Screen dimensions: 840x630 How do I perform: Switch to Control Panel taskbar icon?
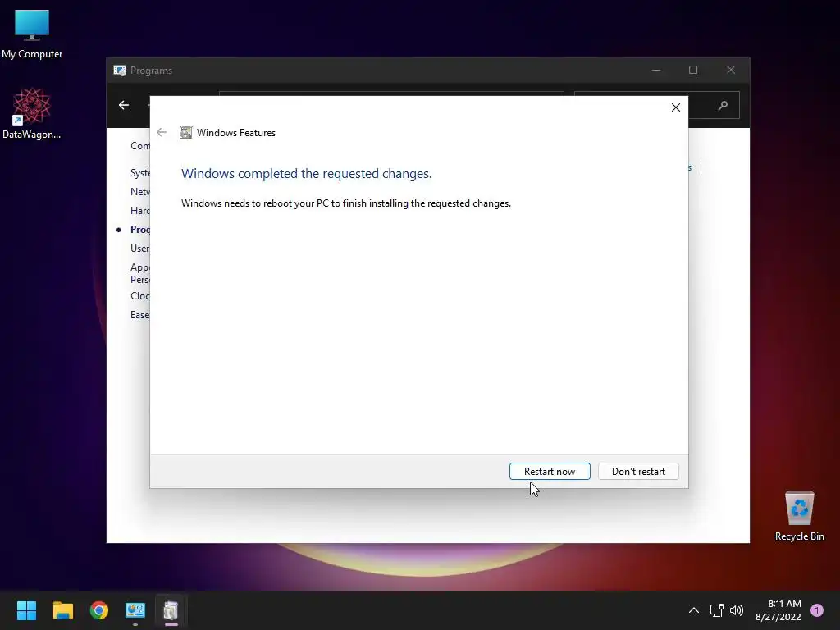pyautogui.click(x=135, y=610)
